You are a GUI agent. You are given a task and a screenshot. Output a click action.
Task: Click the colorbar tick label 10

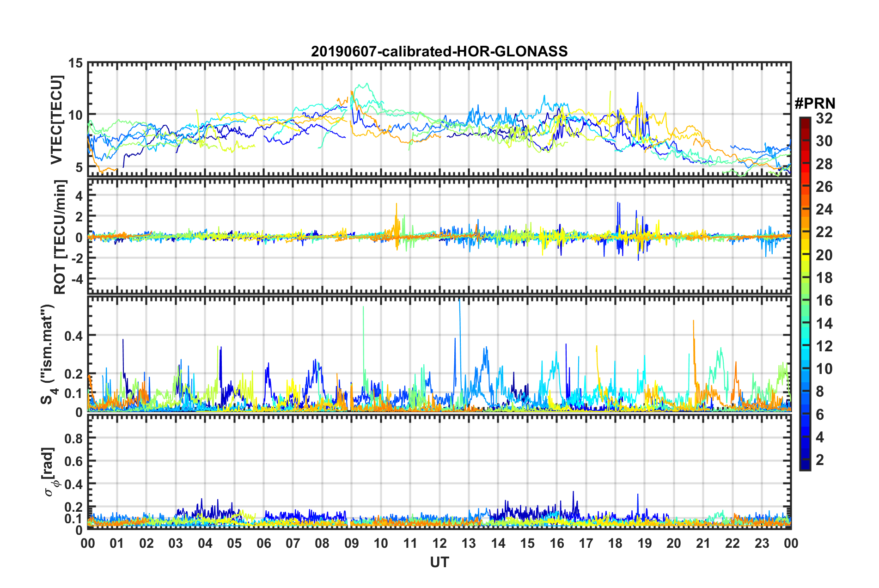824,369
